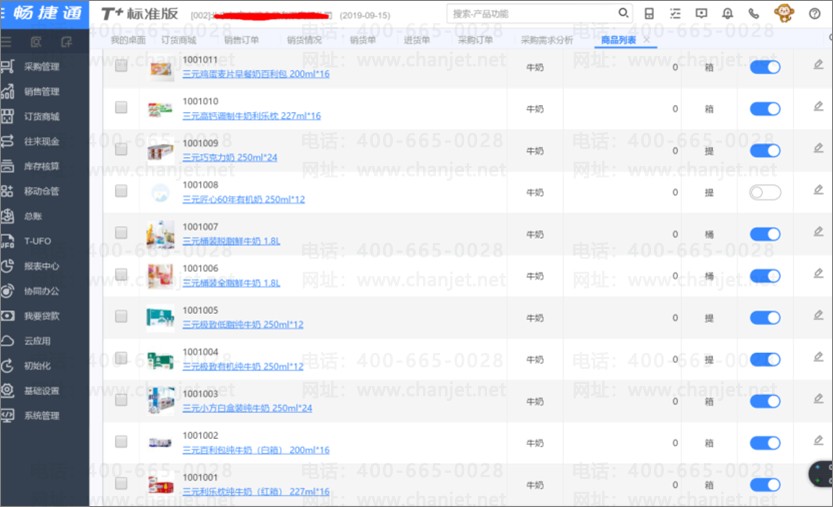Open 系统管理 from the sidebar

41,416
